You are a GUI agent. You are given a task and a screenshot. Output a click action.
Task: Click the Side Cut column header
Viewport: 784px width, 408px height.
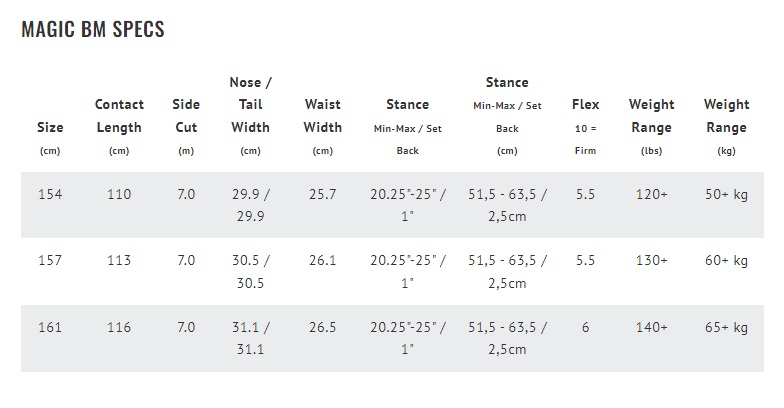point(186,127)
